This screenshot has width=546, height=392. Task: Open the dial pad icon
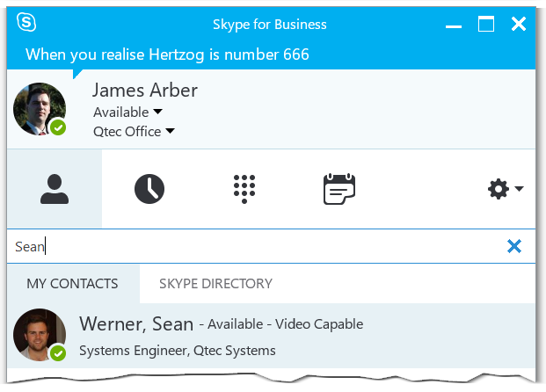[244, 189]
